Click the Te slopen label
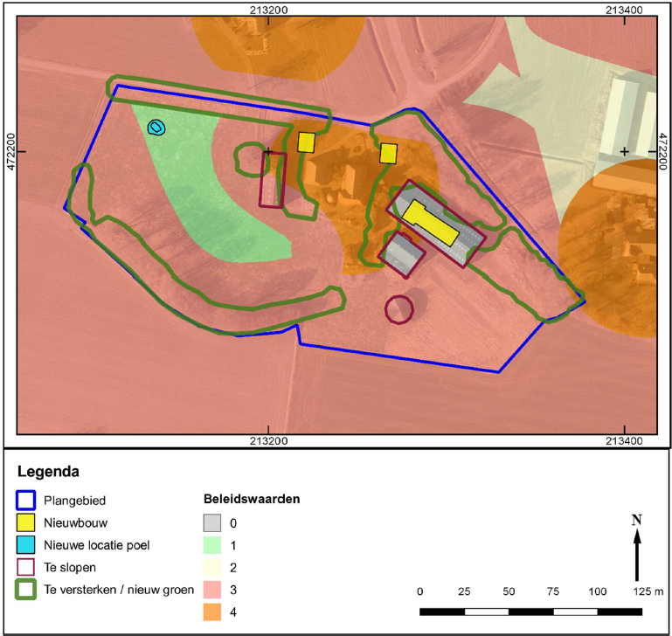 point(70,568)
